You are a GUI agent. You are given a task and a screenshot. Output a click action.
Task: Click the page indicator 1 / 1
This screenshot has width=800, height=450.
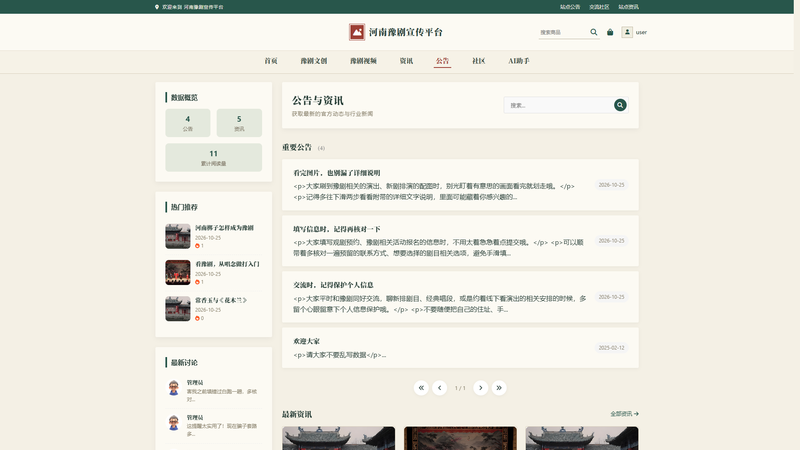[x=460, y=388]
